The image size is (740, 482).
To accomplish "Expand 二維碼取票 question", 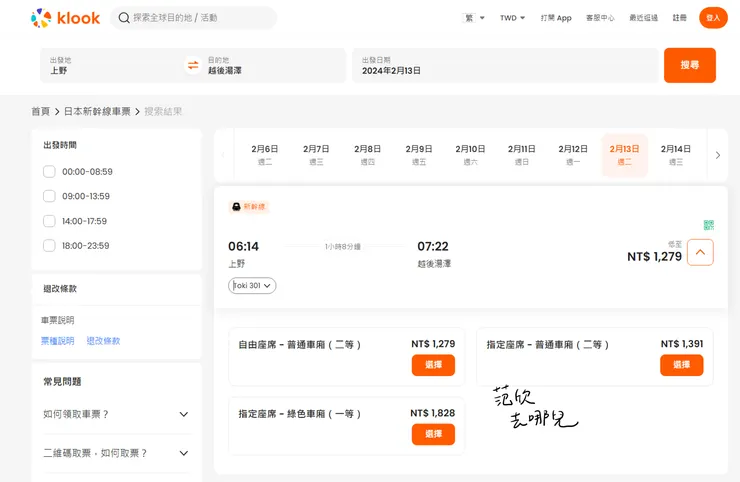I will [x=184, y=453].
